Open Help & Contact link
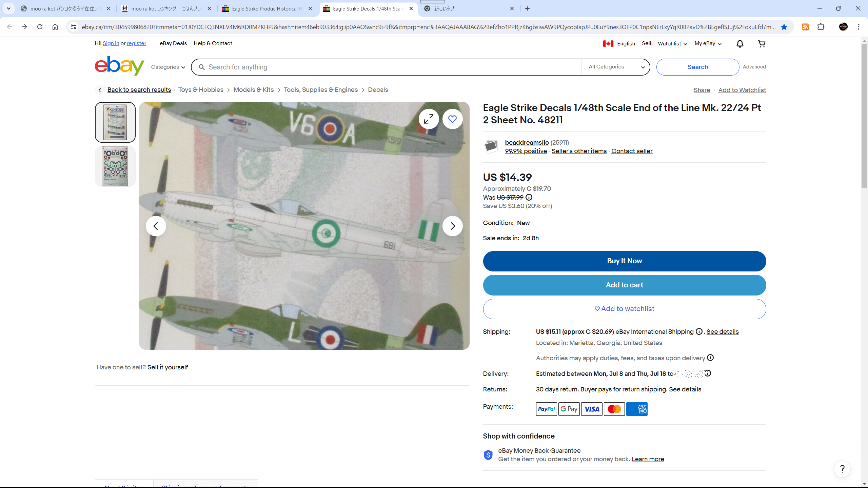This screenshot has width=868, height=488. (213, 43)
